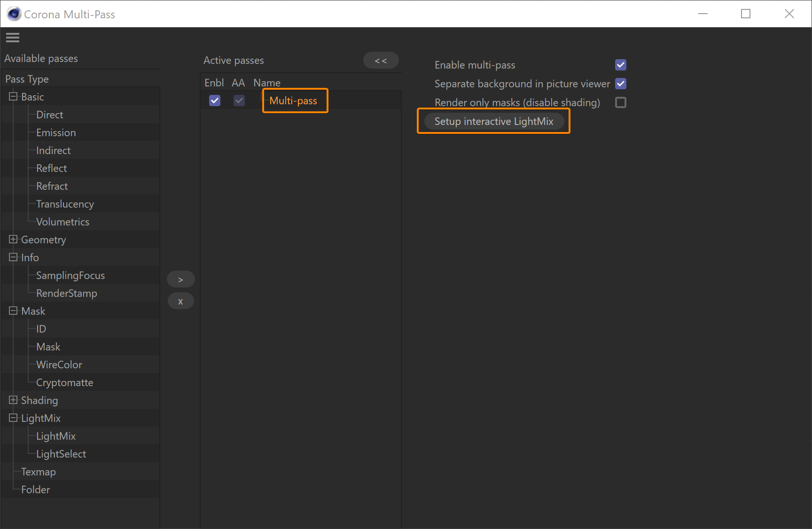The width and height of the screenshot is (812, 529).
Task: Select the Translucency pass
Action: click(x=65, y=204)
